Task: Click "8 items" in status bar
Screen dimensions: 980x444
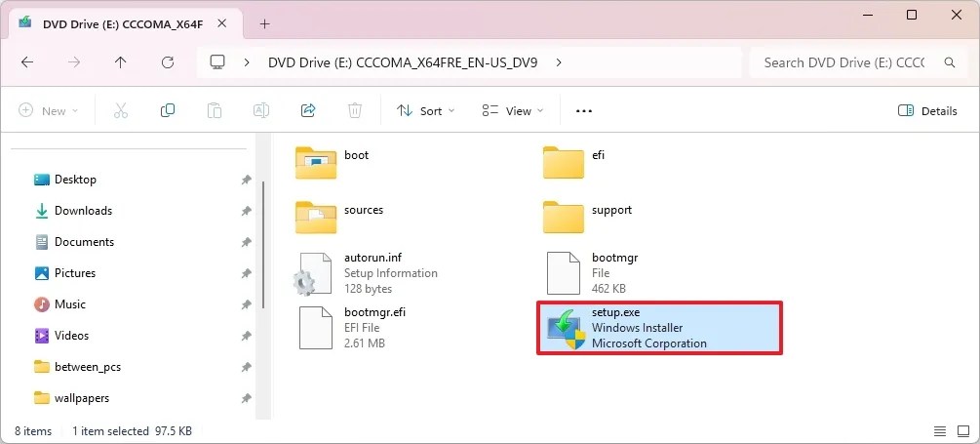Action: tap(33, 431)
